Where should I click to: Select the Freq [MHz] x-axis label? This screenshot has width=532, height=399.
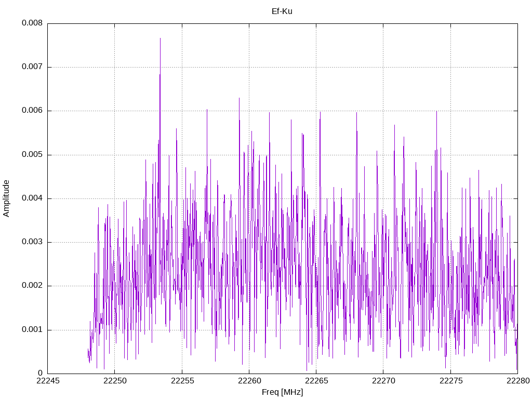tap(282, 392)
